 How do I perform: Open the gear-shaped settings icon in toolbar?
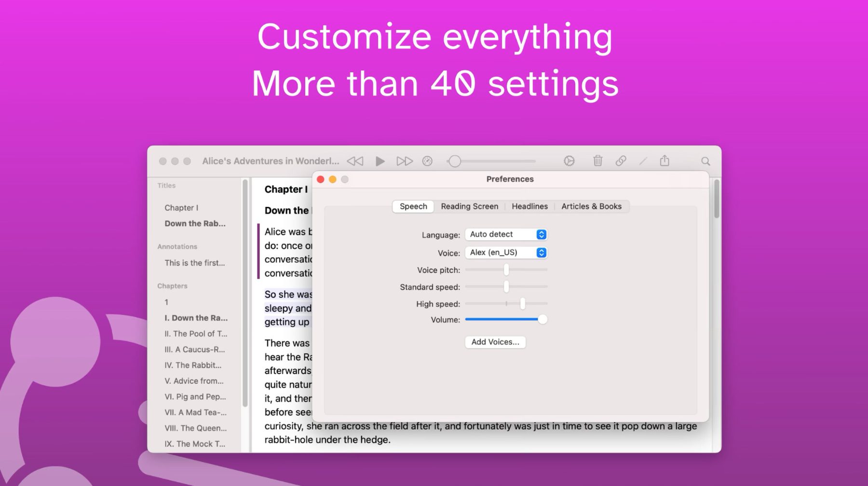[569, 161]
